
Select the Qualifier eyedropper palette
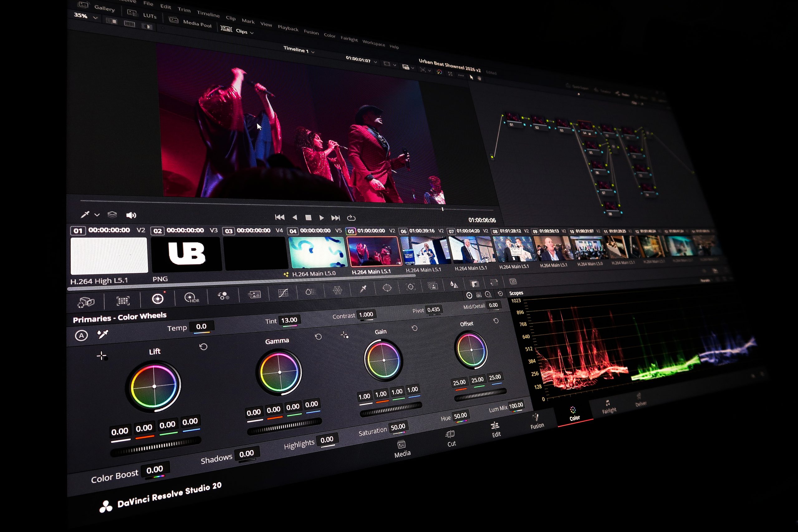[x=363, y=289]
